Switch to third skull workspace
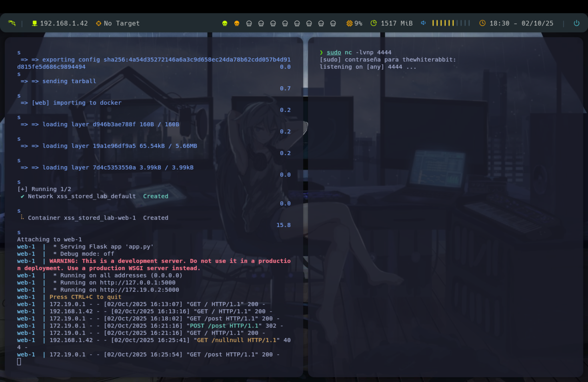 249,23
